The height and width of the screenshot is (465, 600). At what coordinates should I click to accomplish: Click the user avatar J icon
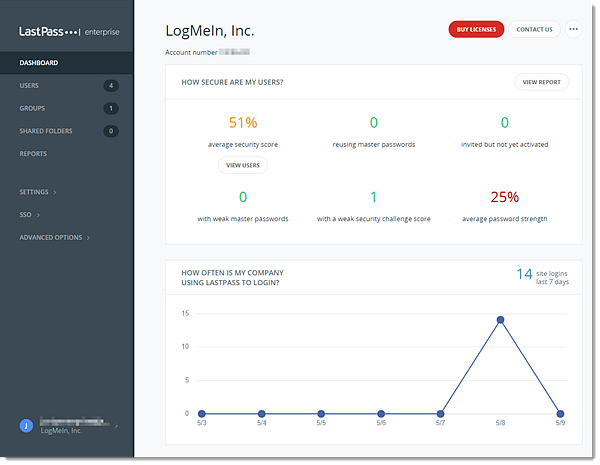[26, 426]
